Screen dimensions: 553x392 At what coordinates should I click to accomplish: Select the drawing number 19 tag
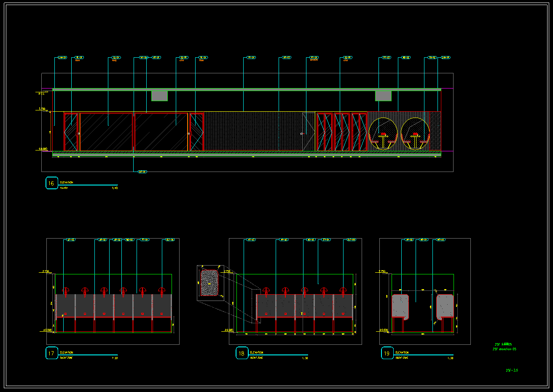pyautogui.click(x=387, y=353)
